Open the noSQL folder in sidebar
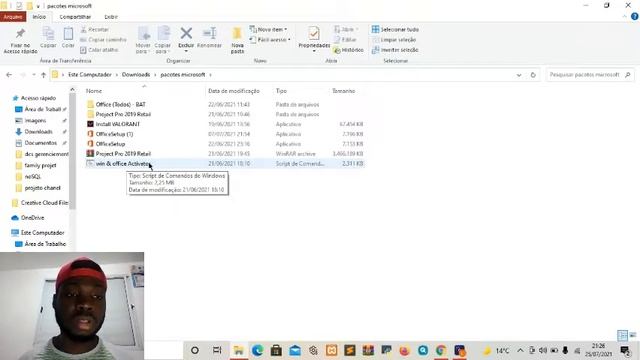640x360 pixels. coord(32,176)
